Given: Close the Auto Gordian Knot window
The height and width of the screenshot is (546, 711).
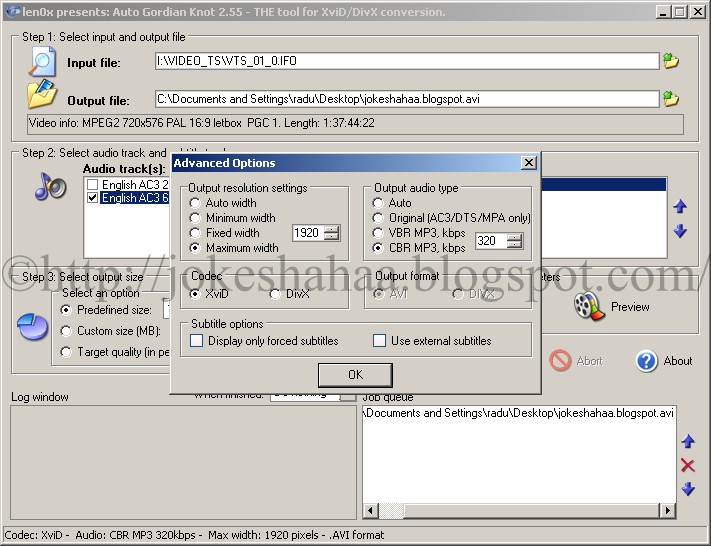Looking at the screenshot, I should tap(697, 12).
